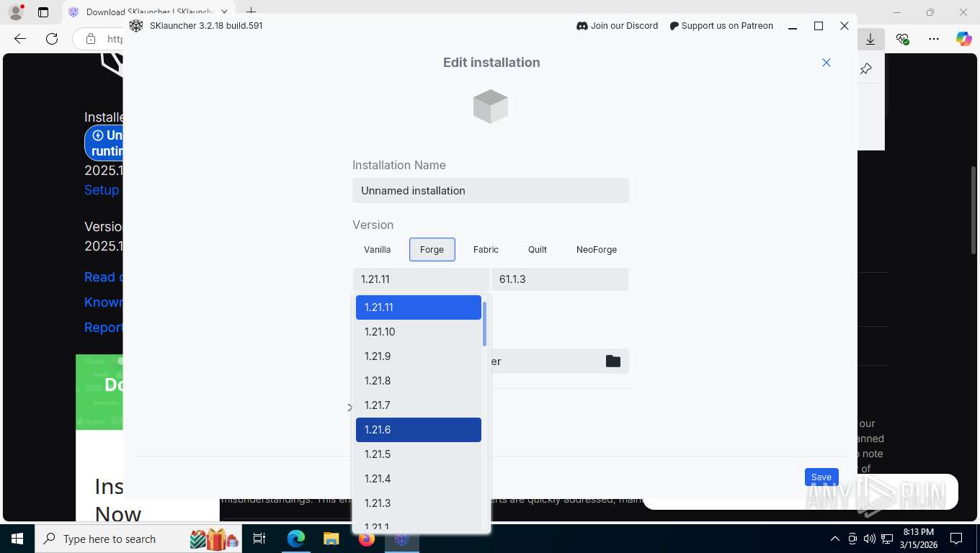Image resolution: width=980 pixels, height=553 pixels.
Task: Select the Quilt version type
Action: click(x=538, y=250)
